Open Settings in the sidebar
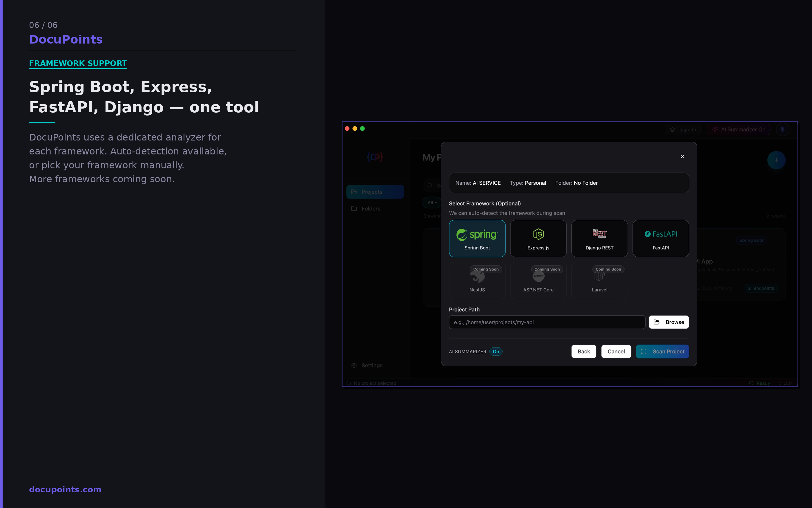The image size is (812, 508). coord(375,365)
